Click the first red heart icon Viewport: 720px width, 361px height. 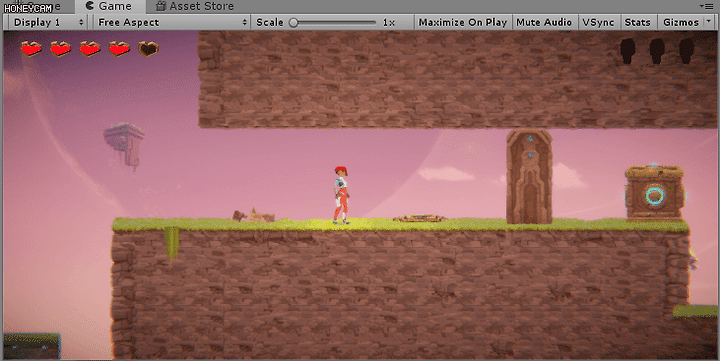point(31,48)
